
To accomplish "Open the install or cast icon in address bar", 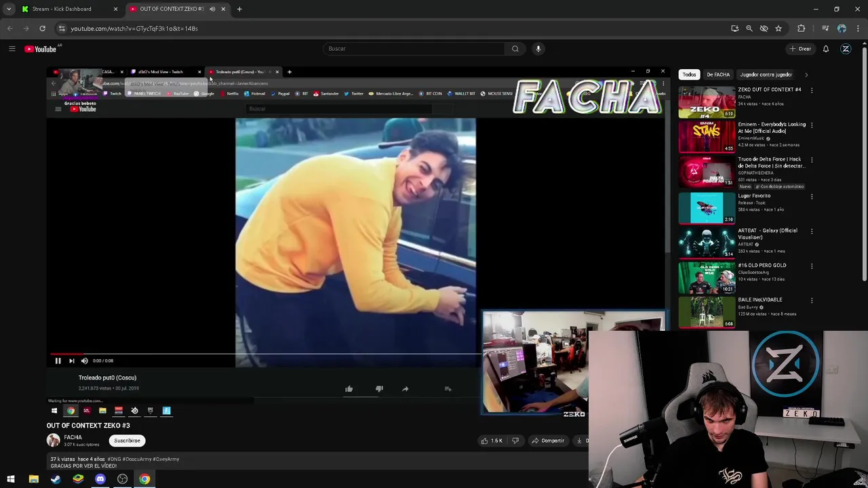I will [x=735, y=28].
